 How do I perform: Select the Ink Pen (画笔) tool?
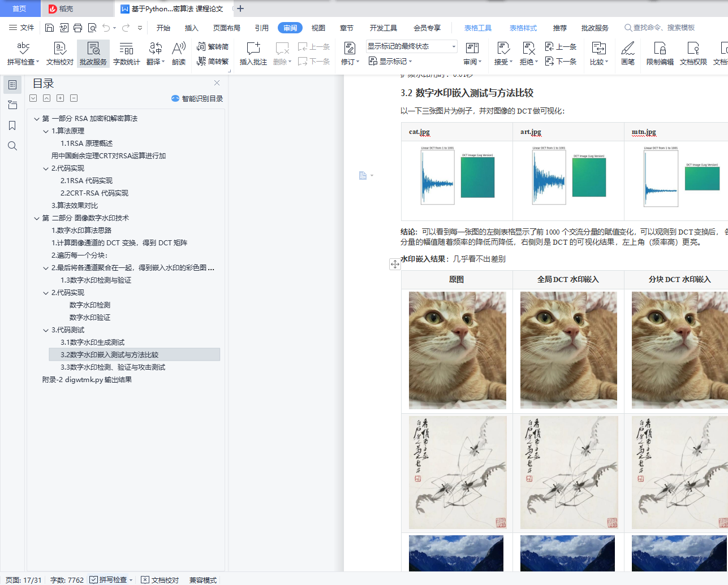(x=628, y=54)
